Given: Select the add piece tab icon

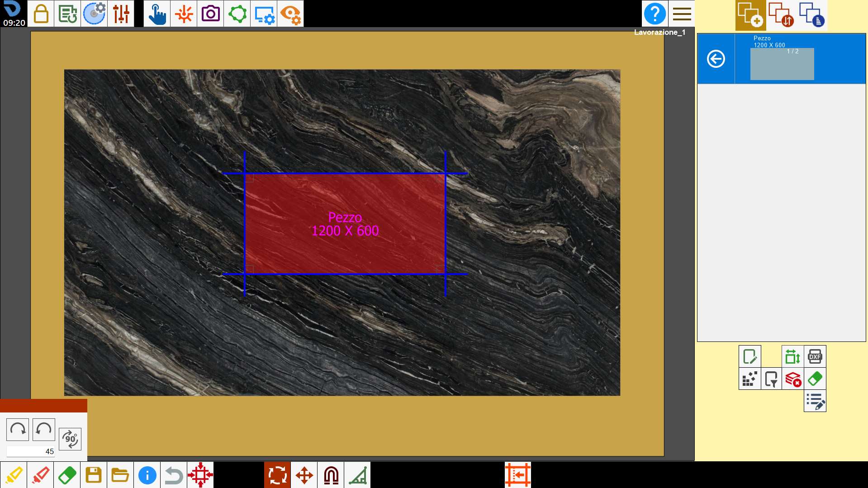Looking at the screenshot, I should pos(751,15).
